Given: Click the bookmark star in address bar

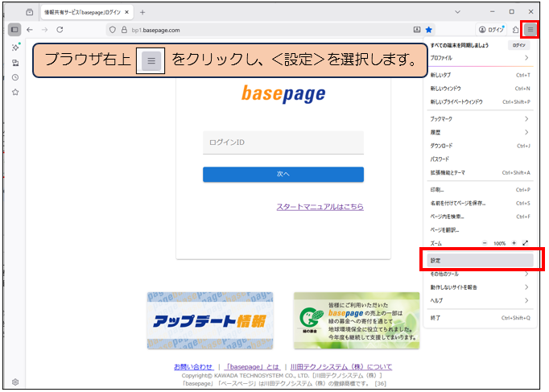Looking at the screenshot, I should (429, 30).
